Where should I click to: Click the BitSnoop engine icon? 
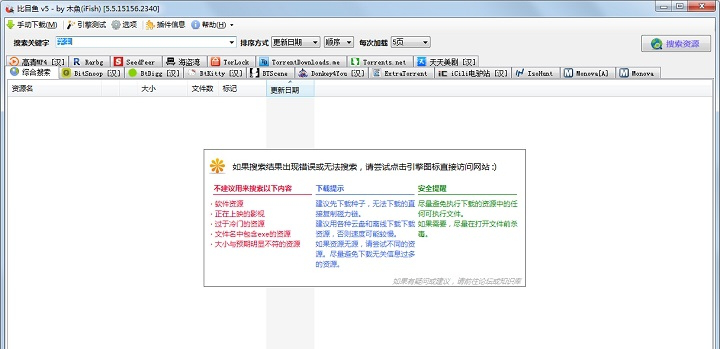pyautogui.click(x=66, y=73)
